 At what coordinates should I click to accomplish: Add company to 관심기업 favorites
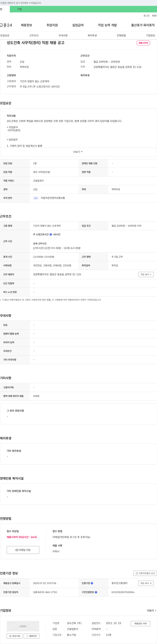pos(15,636)
